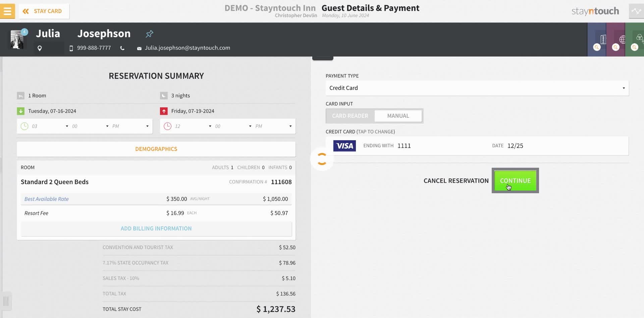Click the Cancel Reservation button
The image size is (644, 318).
(456, 180)
